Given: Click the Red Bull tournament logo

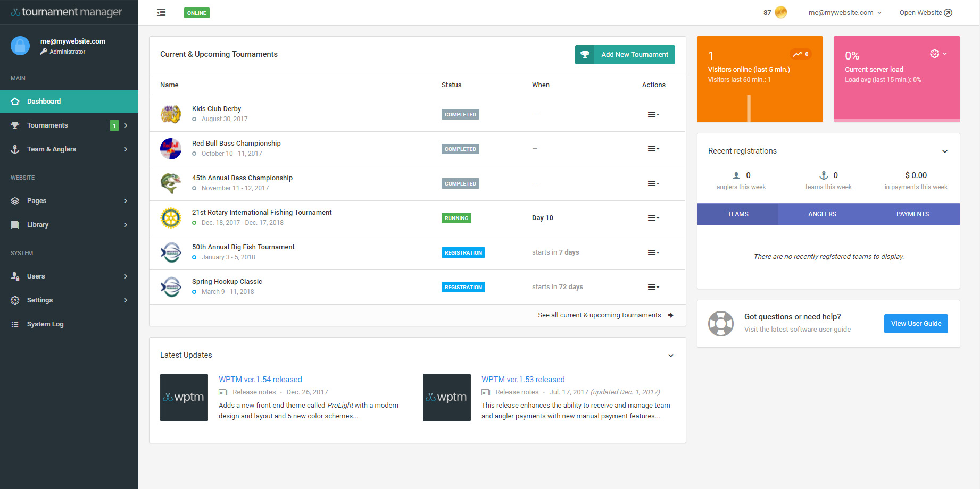Looking at the screenshot, I should (x=171, y=149).
